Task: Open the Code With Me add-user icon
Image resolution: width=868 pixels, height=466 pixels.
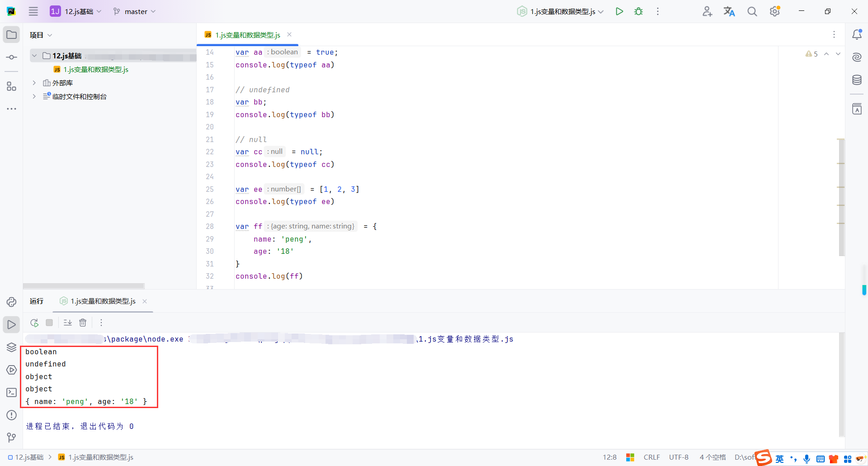Action: click(708, 11)
